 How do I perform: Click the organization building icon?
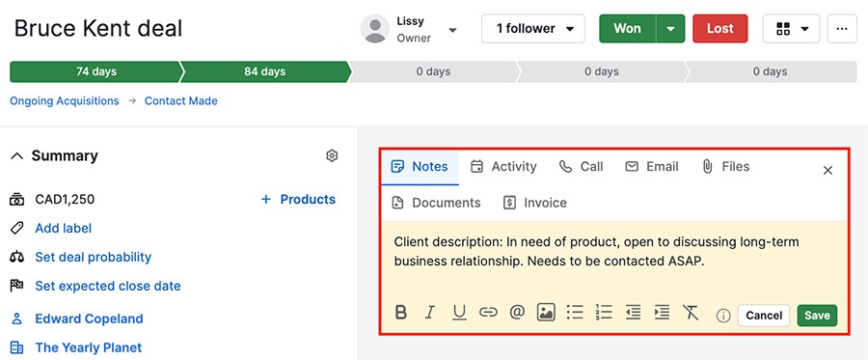17,347
